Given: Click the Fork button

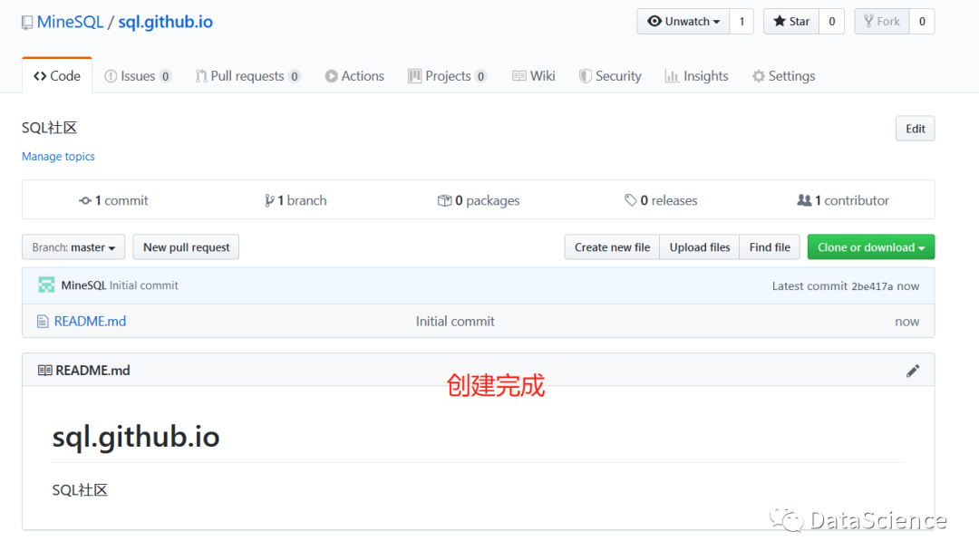Looking at the screenshot, I should [x=882, y=21].
